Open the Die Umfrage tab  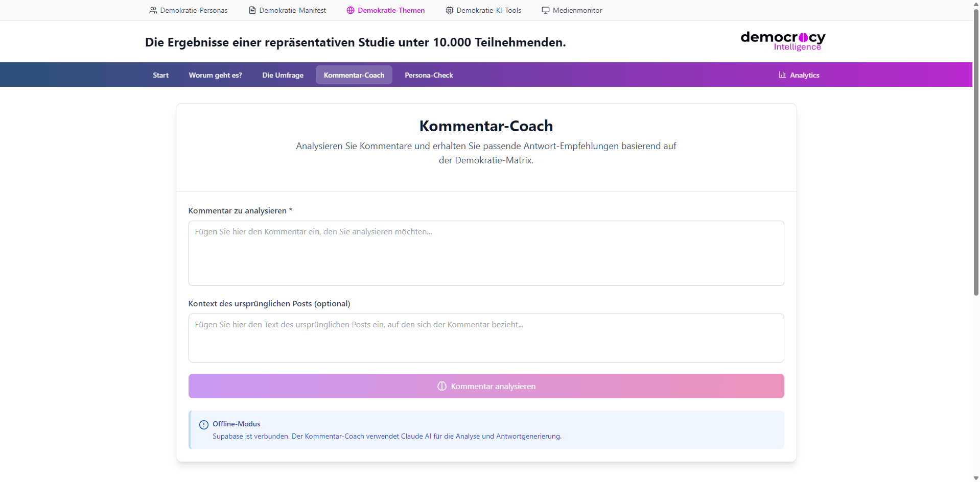pos(283,75)
